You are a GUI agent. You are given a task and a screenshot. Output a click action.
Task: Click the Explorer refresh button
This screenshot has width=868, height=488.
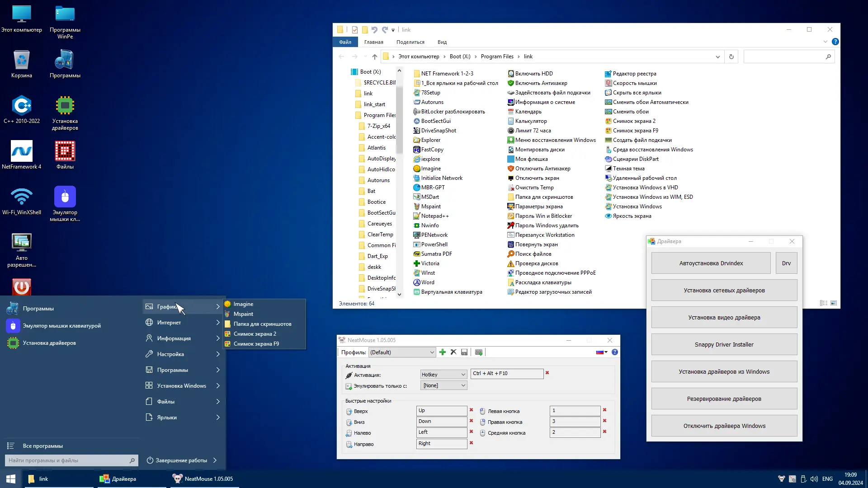click(731, 56)
